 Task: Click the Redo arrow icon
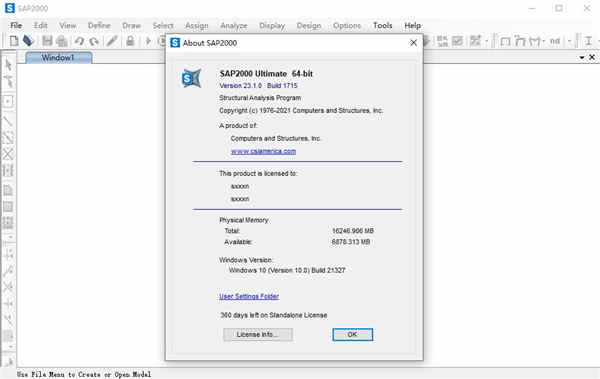[94, 41]
